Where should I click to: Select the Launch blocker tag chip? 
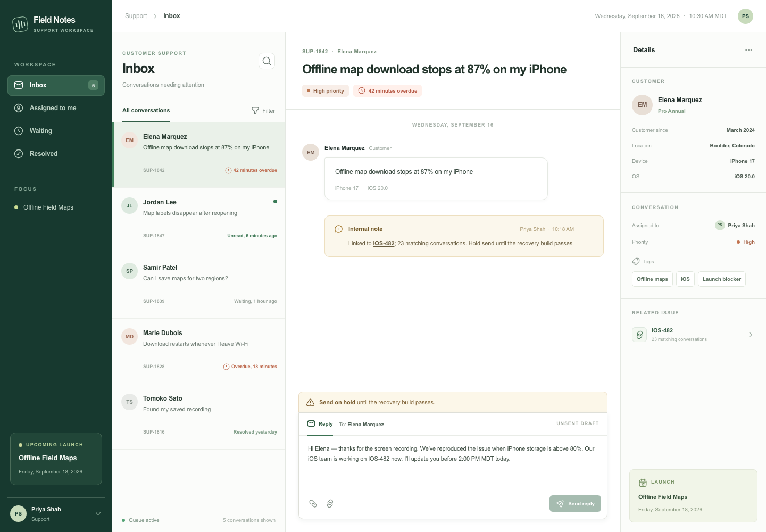tap(721, 279)
